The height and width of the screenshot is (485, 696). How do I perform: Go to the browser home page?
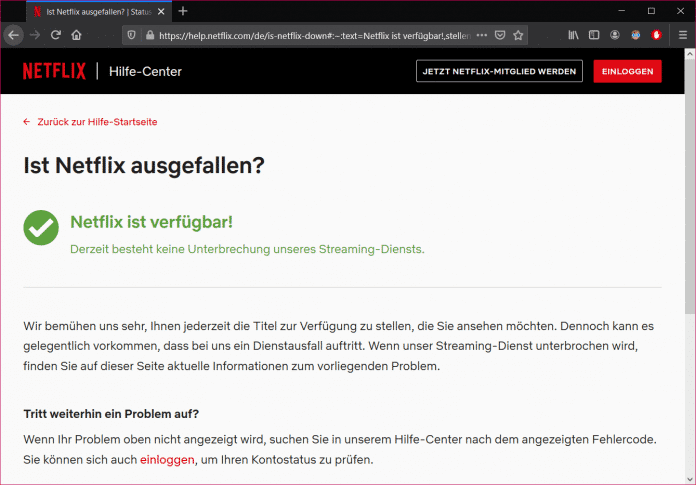click(x=76, y=35)
